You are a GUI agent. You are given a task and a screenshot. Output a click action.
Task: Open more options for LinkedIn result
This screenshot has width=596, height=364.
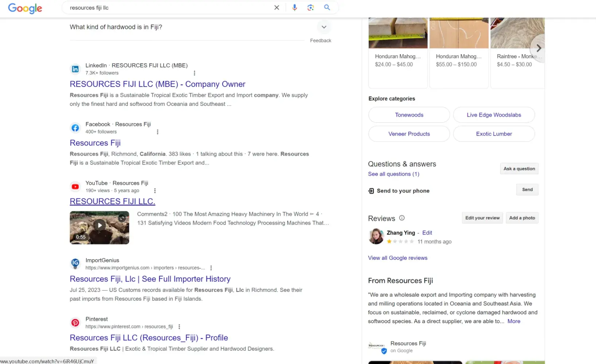tap(195, 73)
